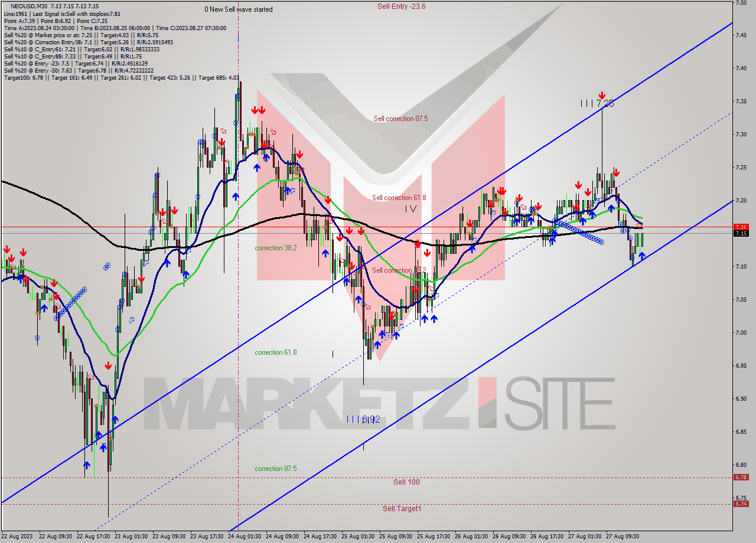Click the green 'correction 61.8' label

(276, 352)
